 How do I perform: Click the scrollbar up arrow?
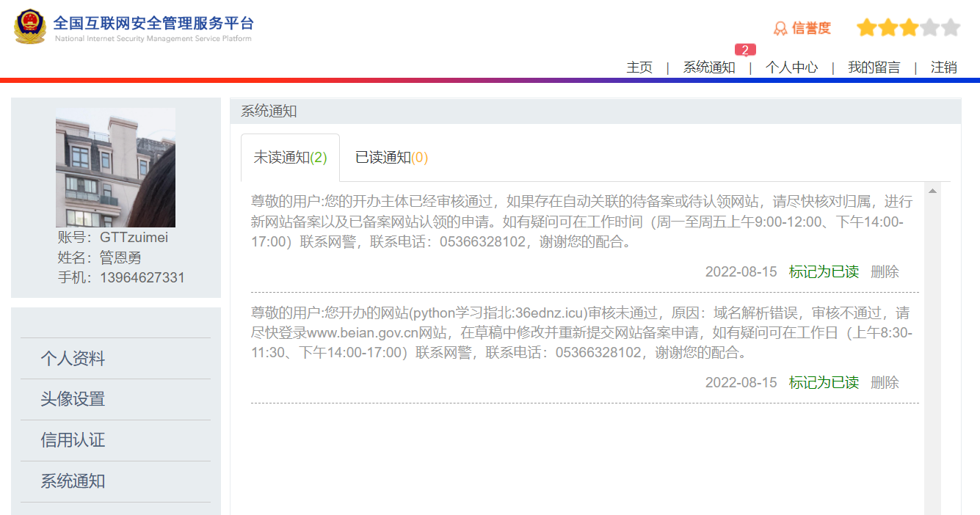tap(932, 191)
